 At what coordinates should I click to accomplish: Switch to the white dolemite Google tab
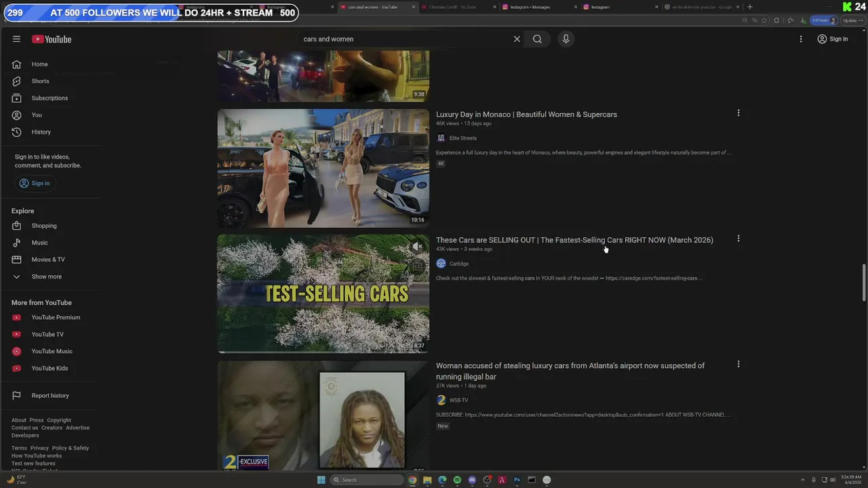click(701, 7)
